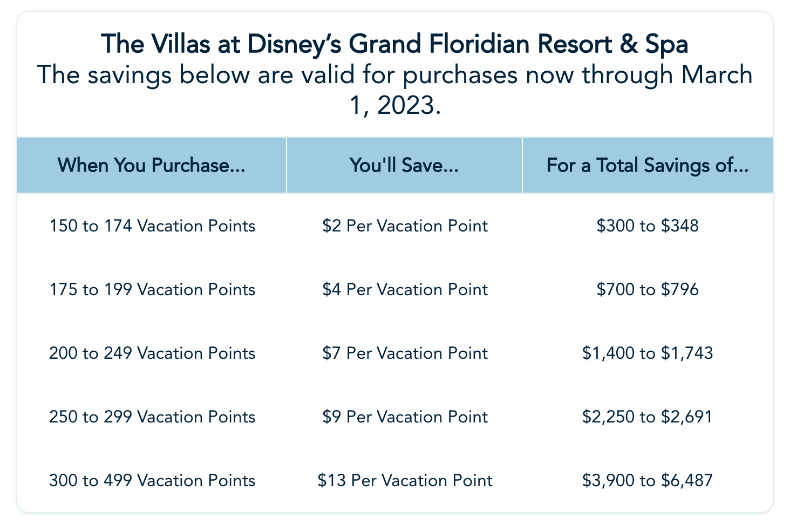Select the $300 to $348 savings cell
This screenshot has height=532, width=790.
648,226
